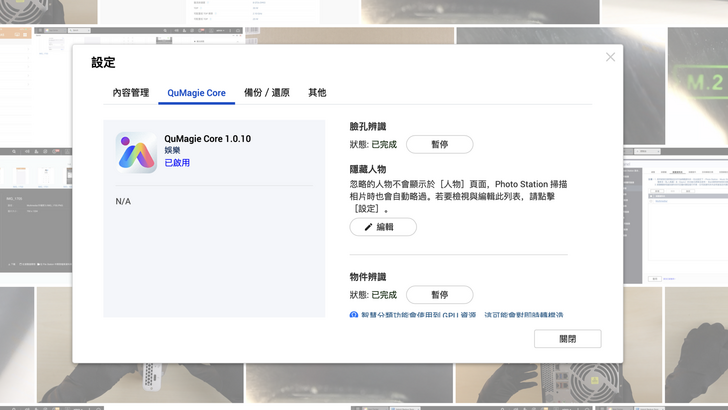Pause face recognition with its 暫停 button
Viewport: 728px width, 410px height.
[439, 144]
